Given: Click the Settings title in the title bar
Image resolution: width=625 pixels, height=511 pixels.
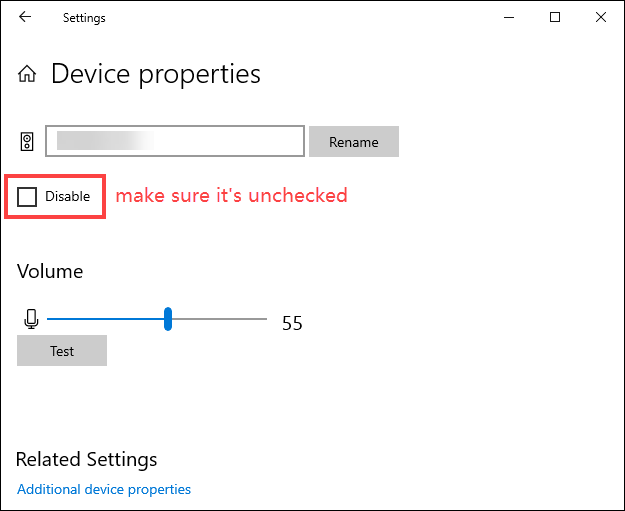Looking at the screenshot, I should pyautogui.click(x=84, y=18).
